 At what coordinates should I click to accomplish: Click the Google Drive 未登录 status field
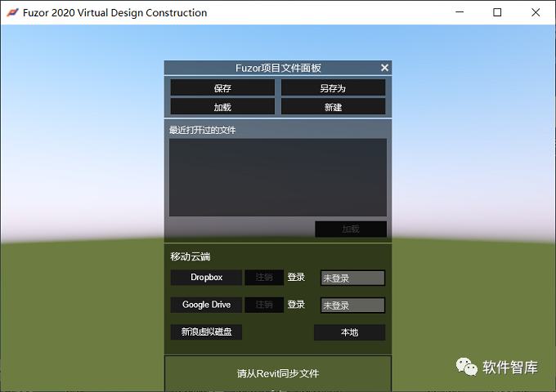pyautogui.click(x=353, y=305)
